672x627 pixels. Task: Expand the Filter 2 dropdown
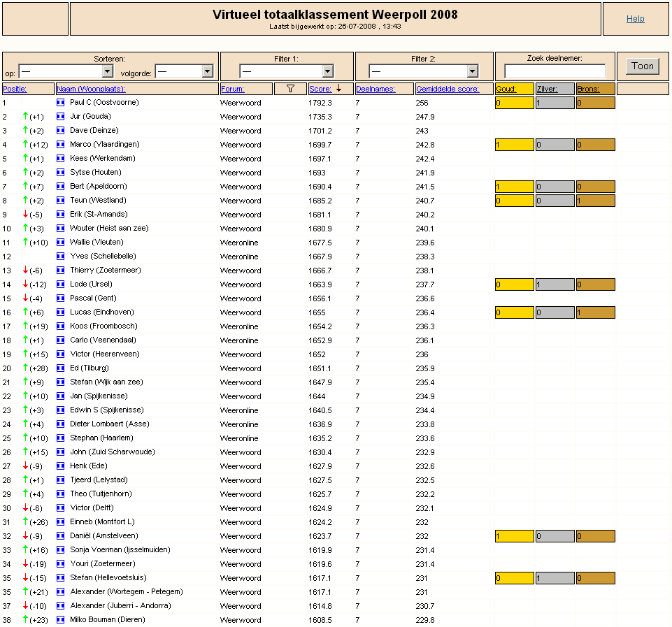[424, 71]
